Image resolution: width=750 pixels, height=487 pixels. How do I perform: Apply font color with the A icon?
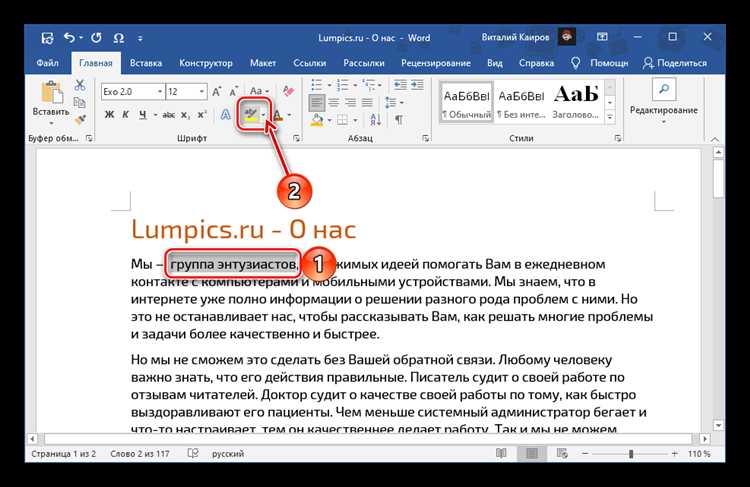pyautogui.click(x=277, y=115)
